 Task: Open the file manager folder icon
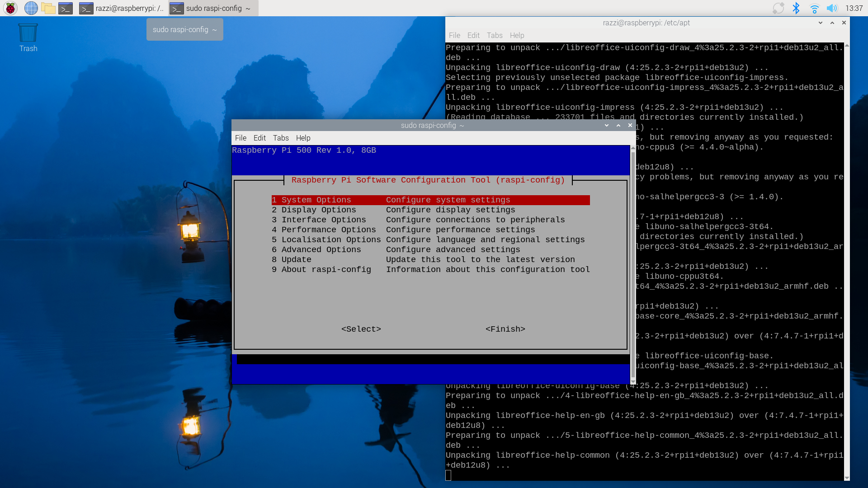pyautogui.click(x=48, y=8)
